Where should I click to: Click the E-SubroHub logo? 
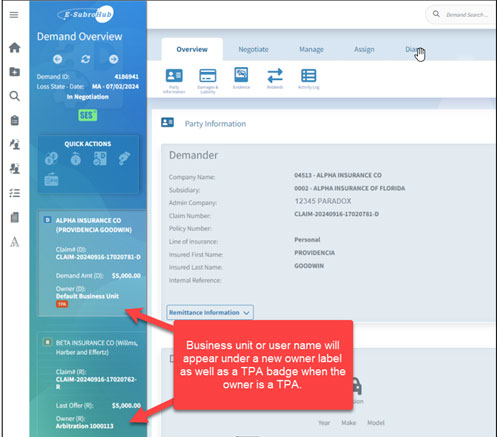pos(85,14)
